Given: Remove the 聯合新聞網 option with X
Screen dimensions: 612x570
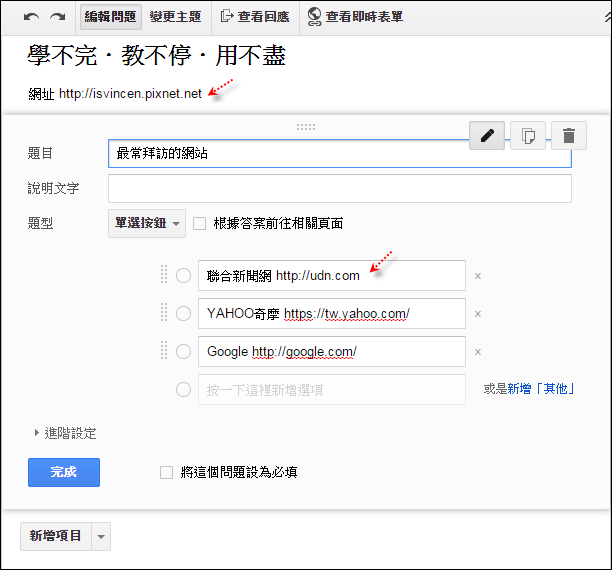Looking at the screenshot, I should click(478, 276).
